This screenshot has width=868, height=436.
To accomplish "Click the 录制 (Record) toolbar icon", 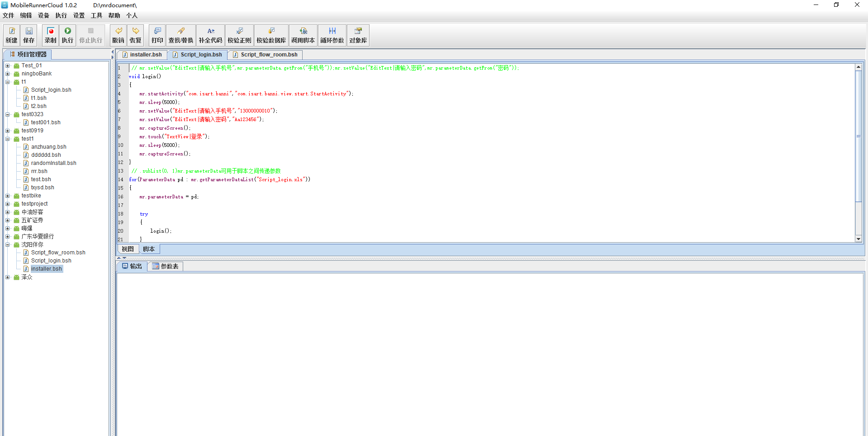I will [x=50, y=35].
